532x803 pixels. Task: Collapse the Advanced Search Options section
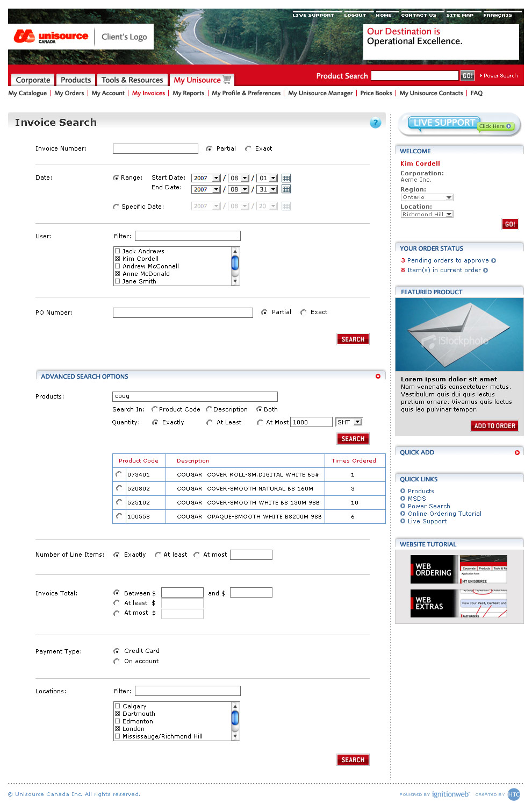[378, 376]
